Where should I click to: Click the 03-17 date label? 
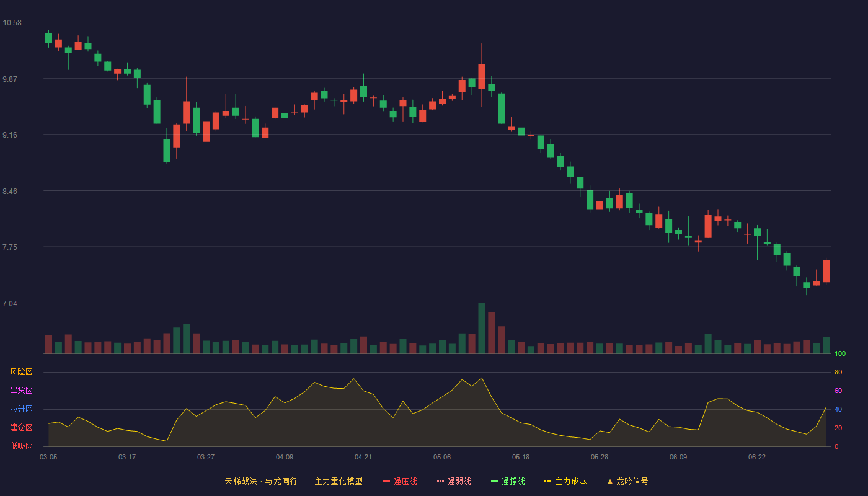[x=127, y=457]
